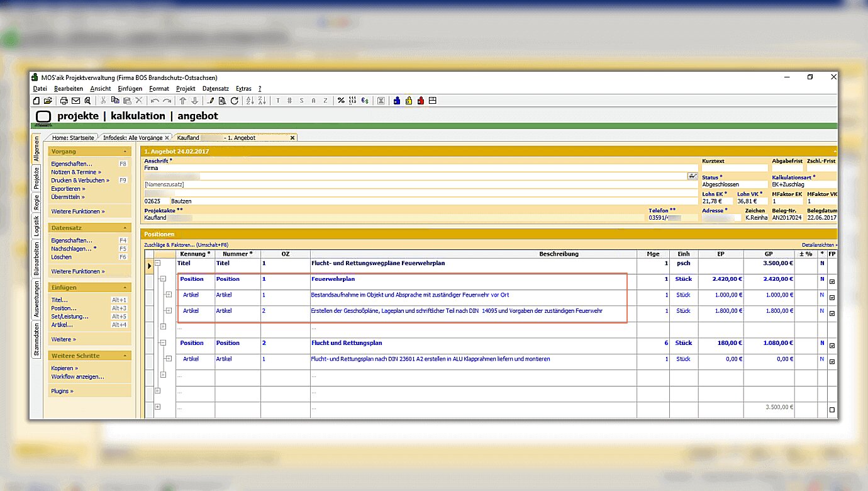The height and width of the screenshot is (491, 868).
Task: Click the euro-dollar currency toolbar icon
Action: tap(365, 101)
